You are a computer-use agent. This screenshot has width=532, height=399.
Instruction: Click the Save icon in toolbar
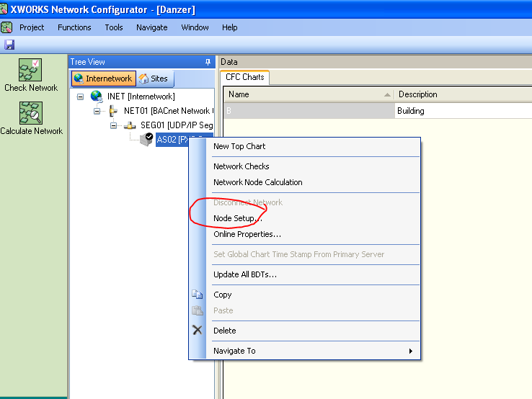point(9,45)
